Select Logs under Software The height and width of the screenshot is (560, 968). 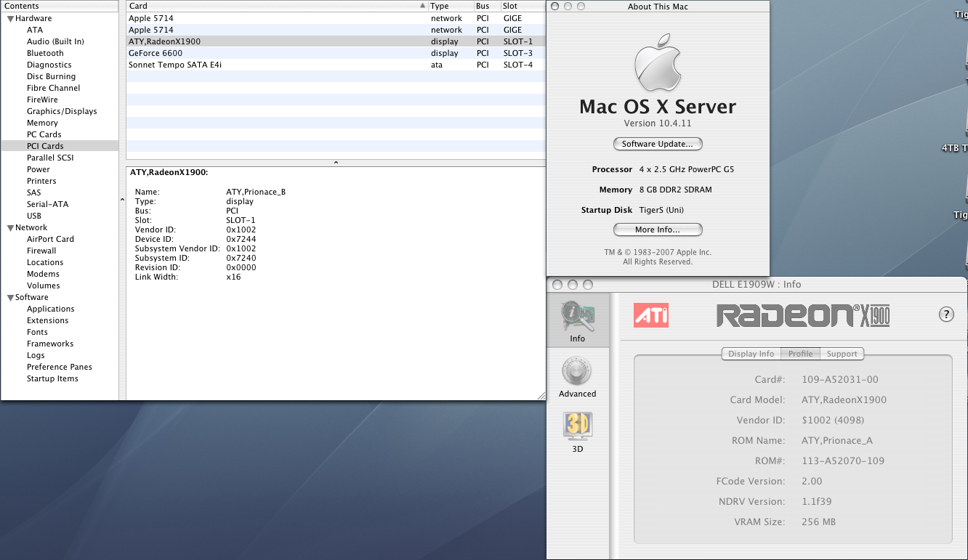click(x=36, y=355)
